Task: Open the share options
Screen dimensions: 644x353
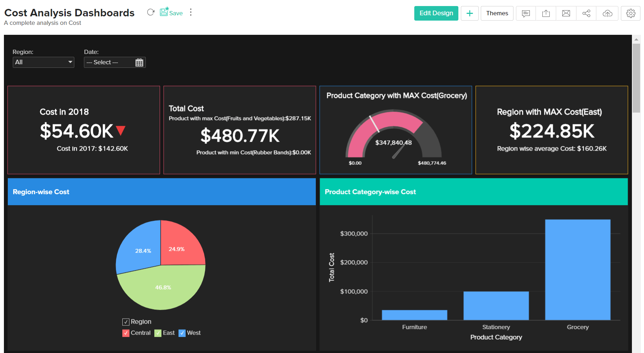Action: 586,13
